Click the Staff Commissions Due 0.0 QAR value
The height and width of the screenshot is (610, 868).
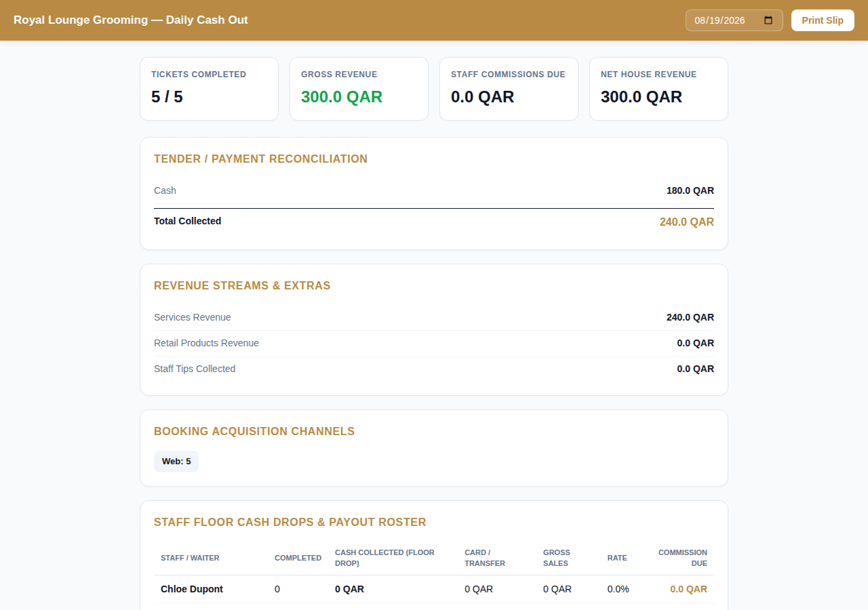point(482,97)
